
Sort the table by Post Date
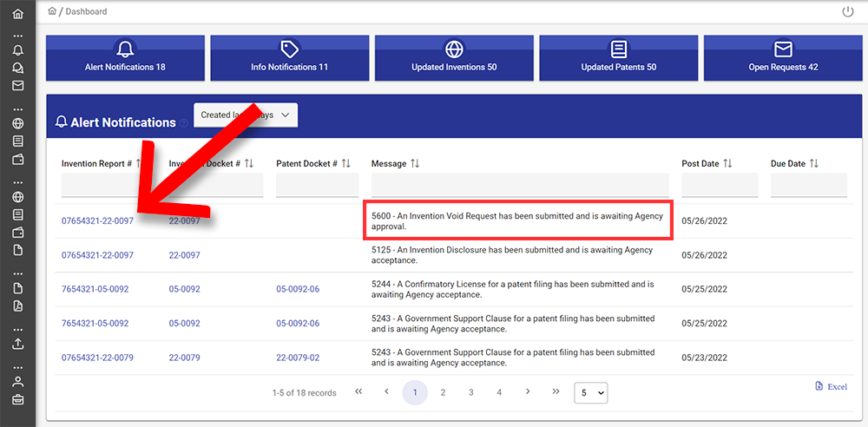pos(727,163)
